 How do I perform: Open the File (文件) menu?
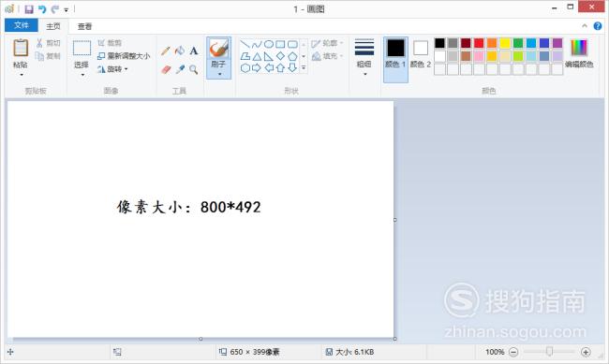point(22,25)
